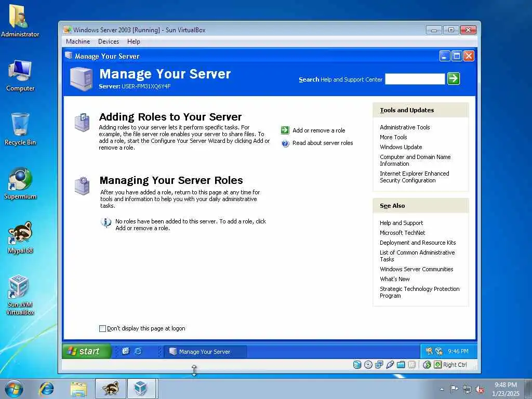The height and width of the screenshot is (399, 532).
Task: Click the Show Desktop quick launch icon in guest
Action: point(126,351)
